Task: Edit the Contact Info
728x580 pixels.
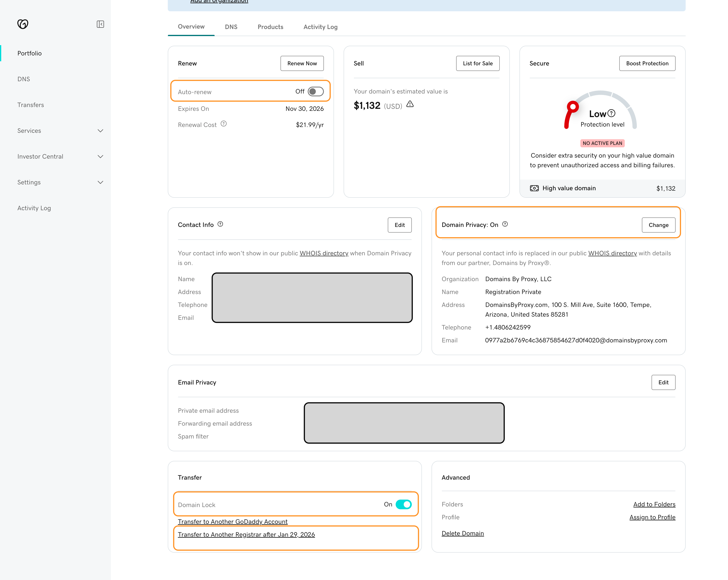Action: pyautogui.click(x=400, y=225)
